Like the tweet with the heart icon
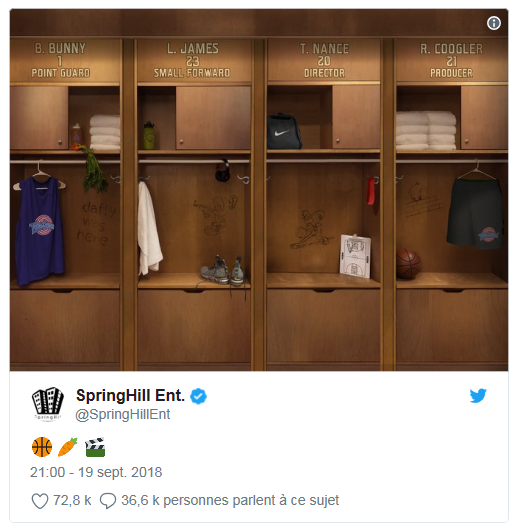The image size is (517, 531). tap(40, 501)
